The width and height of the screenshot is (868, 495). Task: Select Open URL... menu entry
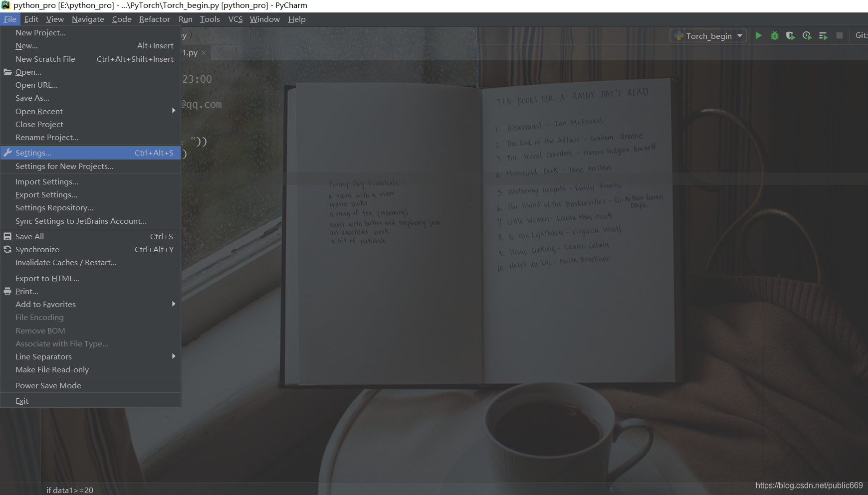click(90, 85)
